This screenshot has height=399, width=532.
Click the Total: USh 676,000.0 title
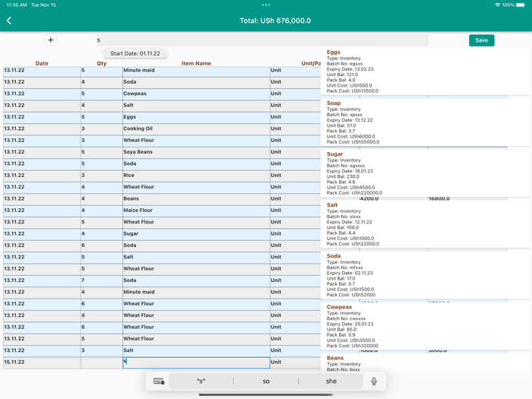click(275, 21)
